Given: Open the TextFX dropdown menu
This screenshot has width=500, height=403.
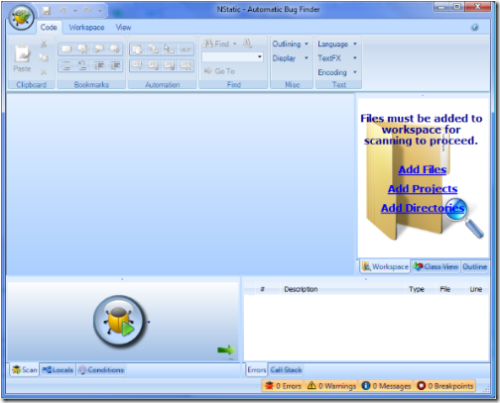Looking at the screenshot, I should (337, 58).
